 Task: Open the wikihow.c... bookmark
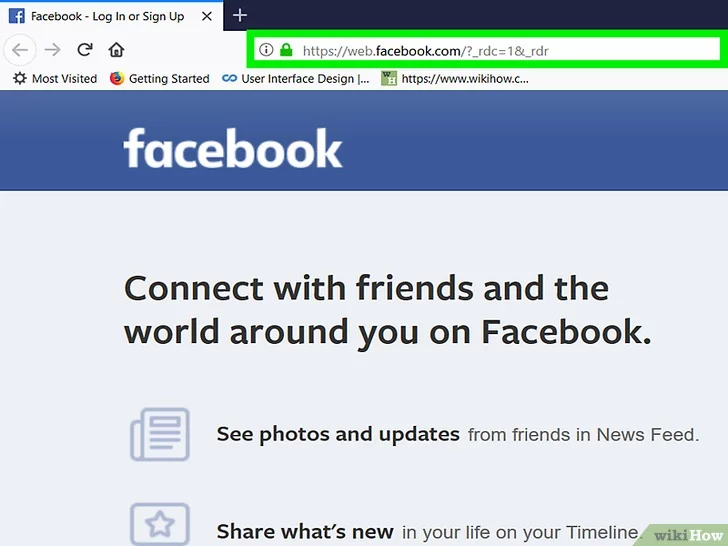coord(455,78)
